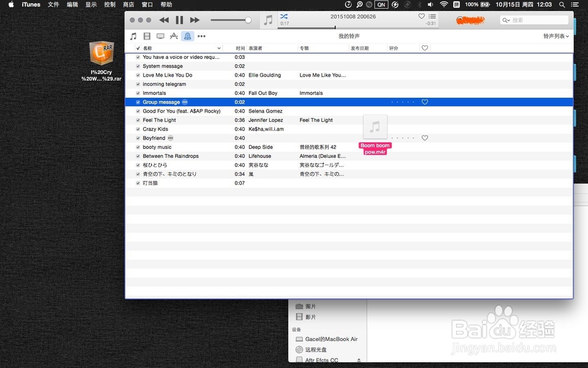Open the Group message ellipsis options
588x368 pixels.
pos(185,102)
